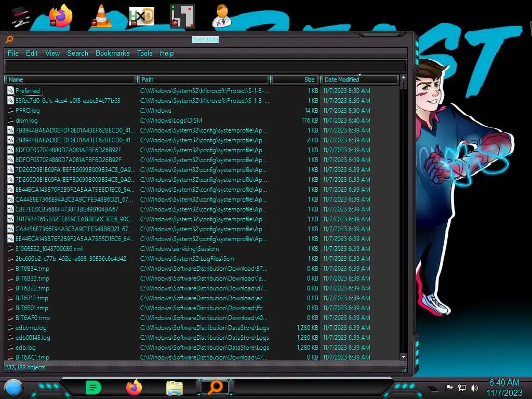Image resolution: width=532 pixels, height=399 pixels.
Task: Click the file icon of PFRO.log
Action: (x=10, y=110)
